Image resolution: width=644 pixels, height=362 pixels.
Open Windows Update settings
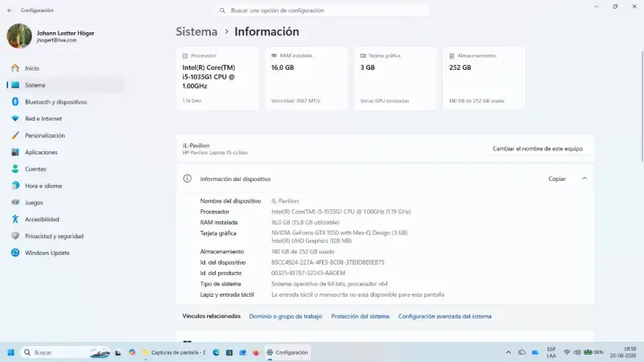47,253
